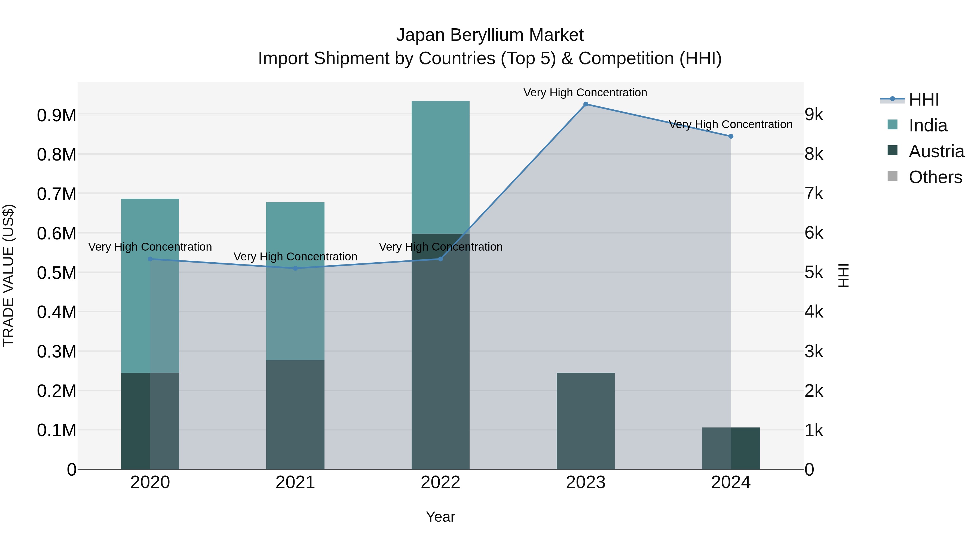
Task: Click Very High Concentration label above 2023
Action: tap(586, 93)
